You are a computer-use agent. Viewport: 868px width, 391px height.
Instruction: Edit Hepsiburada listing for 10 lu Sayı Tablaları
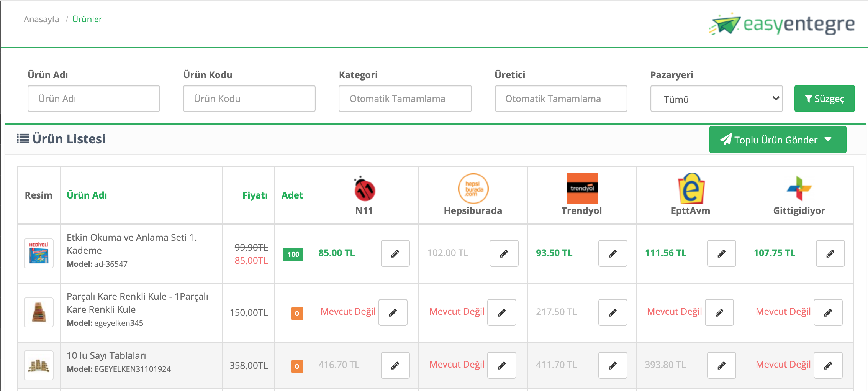point(501,365)
